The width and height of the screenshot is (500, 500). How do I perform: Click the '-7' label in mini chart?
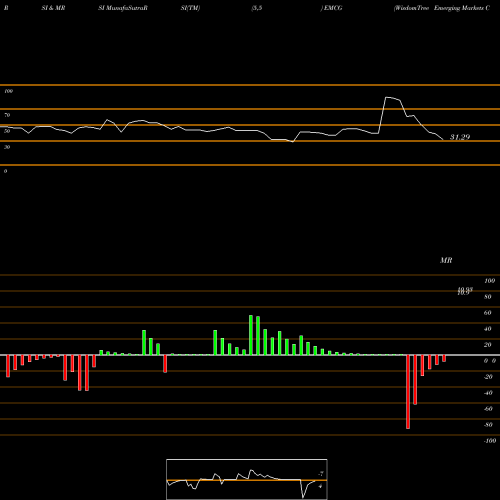pyautogui.click(x=321, y=473)
